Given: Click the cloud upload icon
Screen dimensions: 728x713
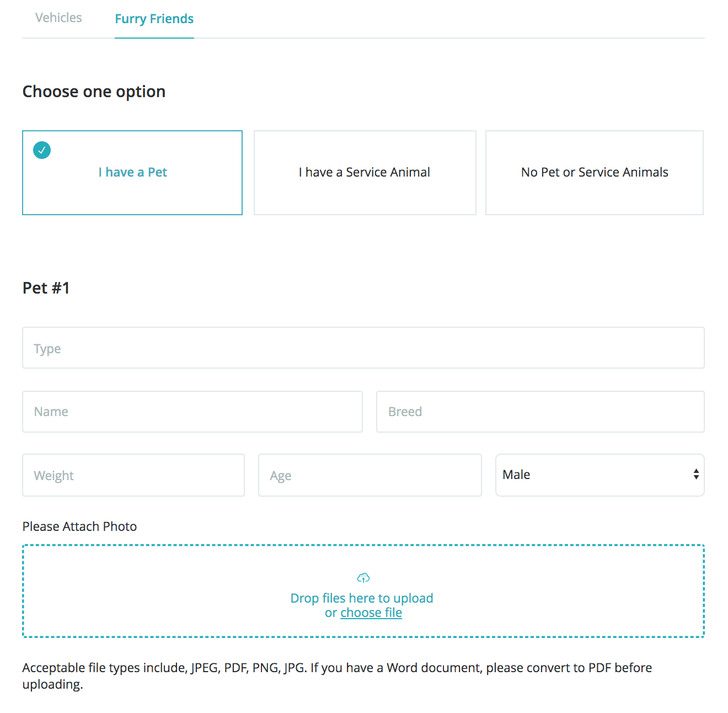Looking at the screenshot, I should (x=363, y=578).
